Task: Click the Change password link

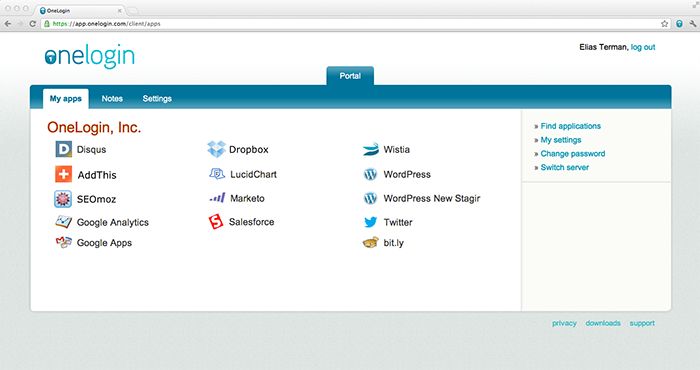Action: (573, 154)
